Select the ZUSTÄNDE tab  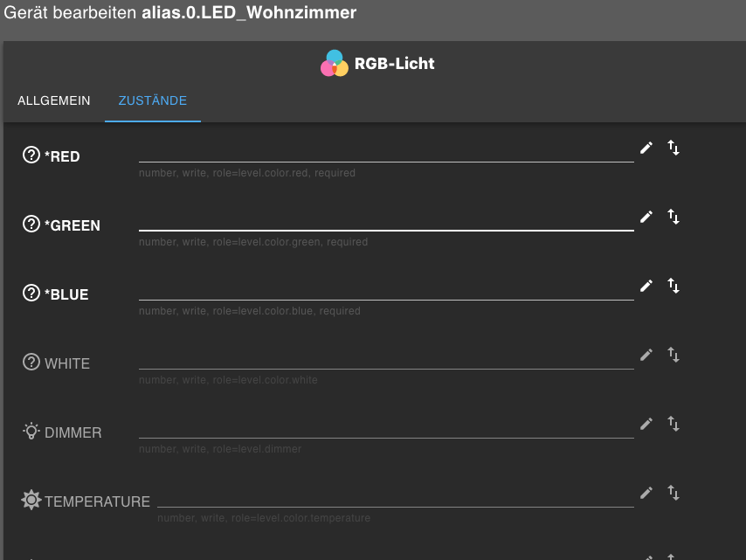click(x=153, y=100)
